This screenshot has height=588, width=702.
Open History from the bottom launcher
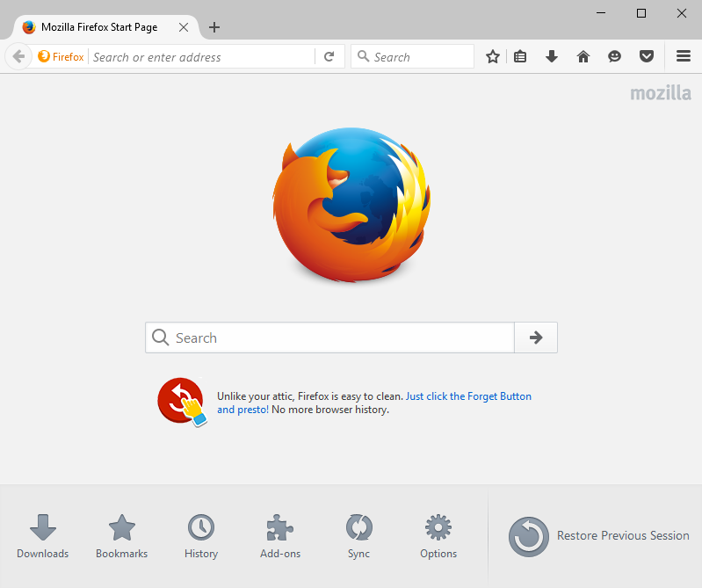click(201, 536)
